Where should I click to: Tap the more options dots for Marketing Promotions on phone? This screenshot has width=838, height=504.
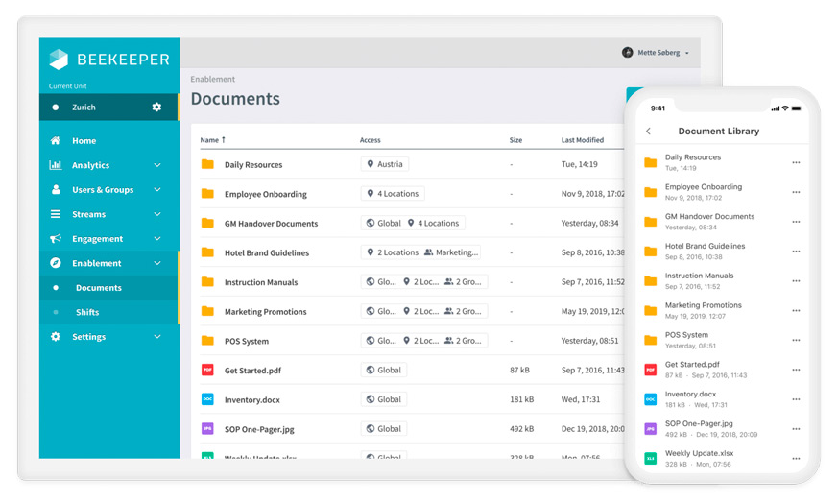(x=796, y=310)
